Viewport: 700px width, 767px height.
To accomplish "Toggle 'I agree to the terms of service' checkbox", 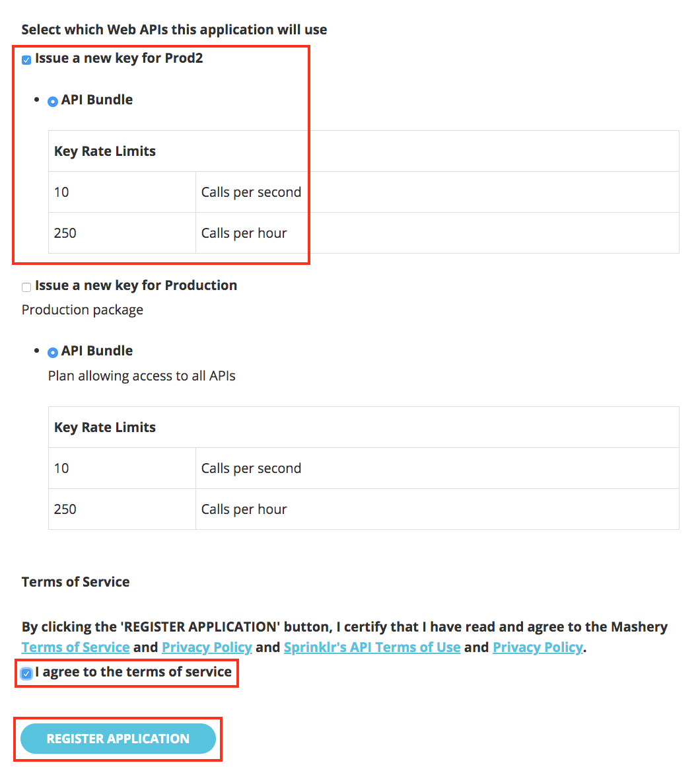I will tap(26, 674).
